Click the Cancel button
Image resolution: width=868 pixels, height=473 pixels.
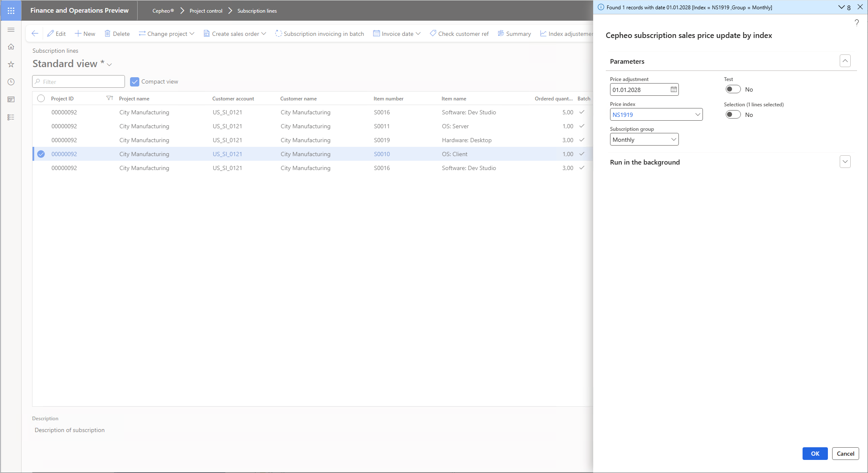[845, 454]
